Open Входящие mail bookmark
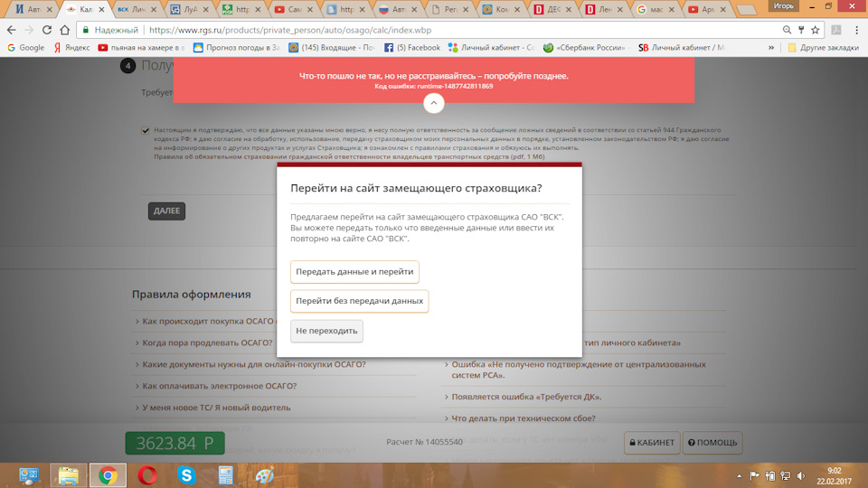The image size is (868, 488). pyautogui.click(x=332, y=48)
